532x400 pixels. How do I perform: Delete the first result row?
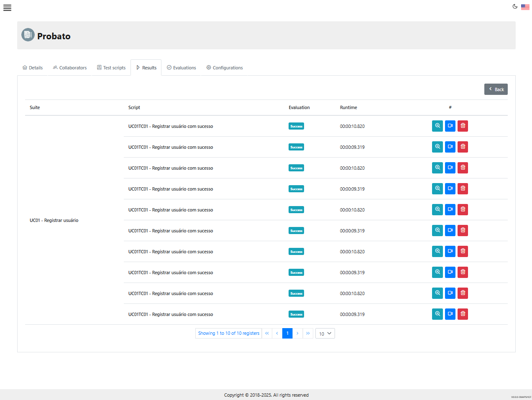click(463, 126)
